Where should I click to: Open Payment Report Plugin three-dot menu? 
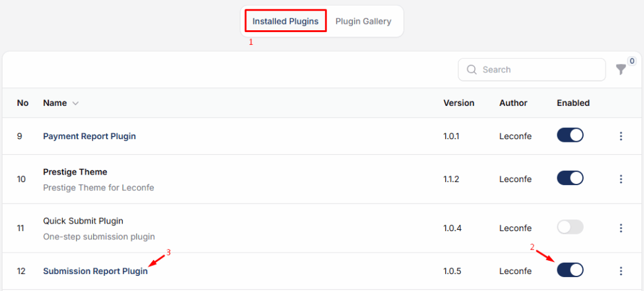pos(621,136)
